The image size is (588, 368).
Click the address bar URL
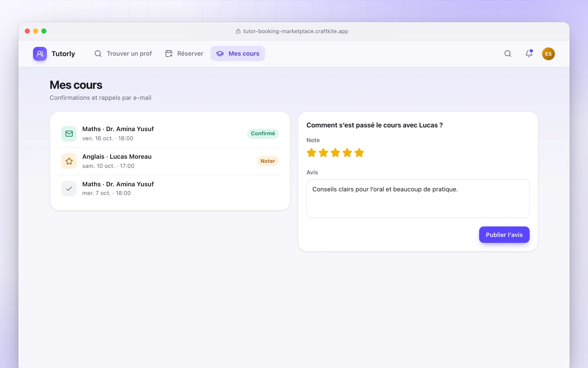pos(296,31)
